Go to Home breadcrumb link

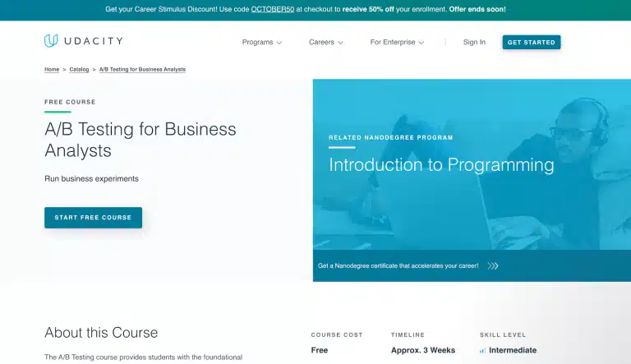52,69
